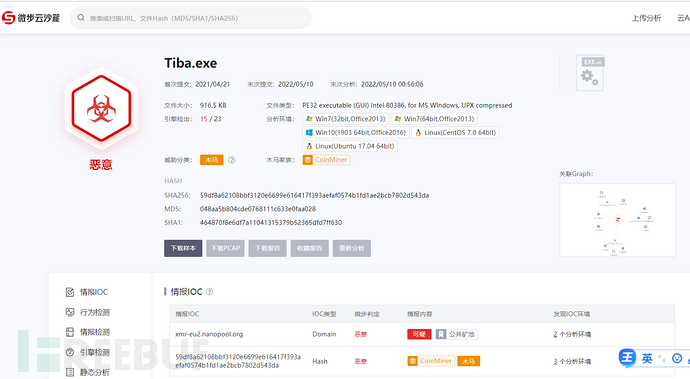Click the 收藏报告 bookmark report button
This screenshot has height=379, width=690.
point(309,248)
